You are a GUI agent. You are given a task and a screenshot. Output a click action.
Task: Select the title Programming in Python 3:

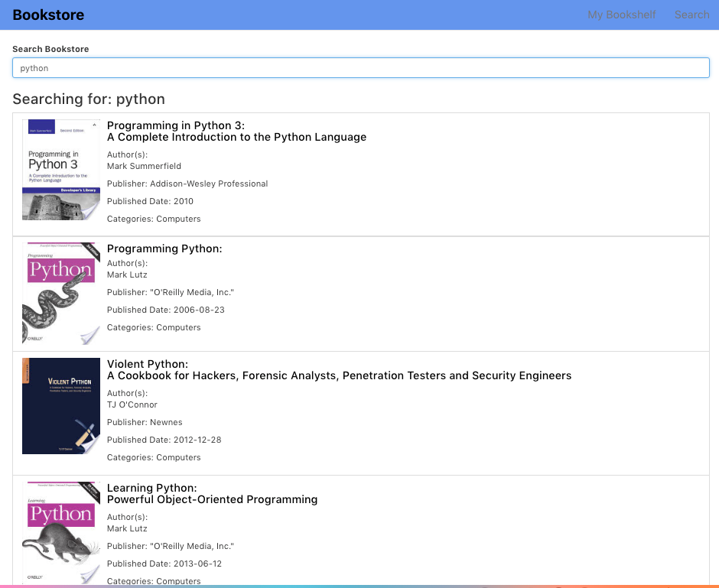pyautogui.click(x=176, y=125)
